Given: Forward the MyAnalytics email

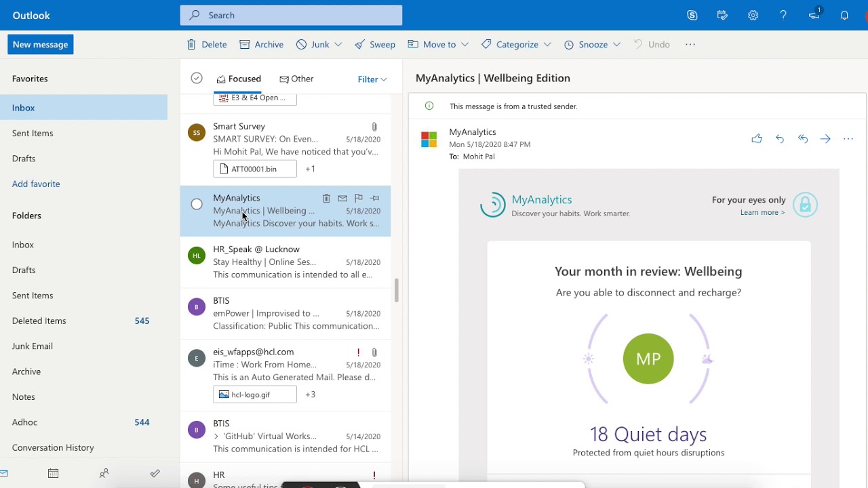Looking at the screenshot, I should click(825, 138).
